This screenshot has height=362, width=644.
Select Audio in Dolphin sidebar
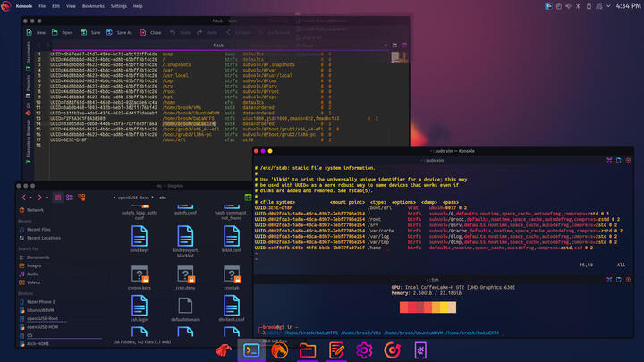29,274
